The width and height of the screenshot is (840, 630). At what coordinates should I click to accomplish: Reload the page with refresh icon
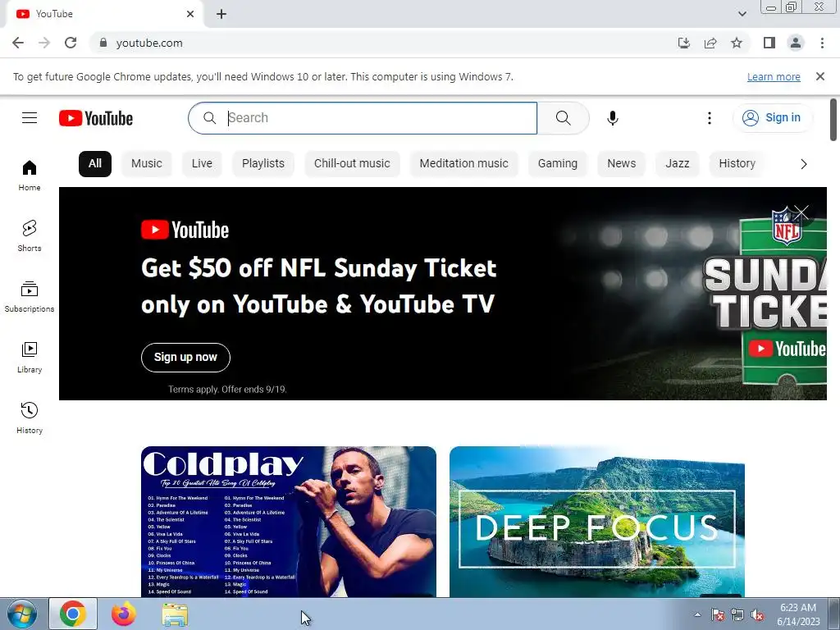coord(71,43)
